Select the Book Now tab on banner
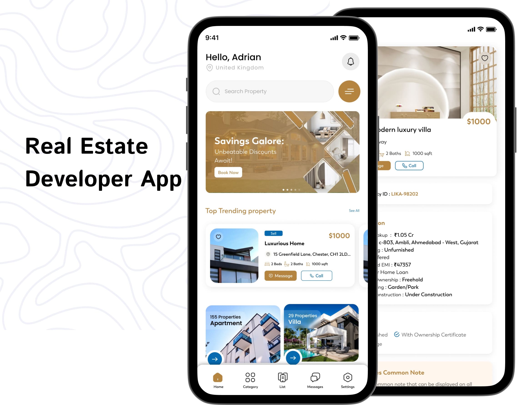Image resolution: width=532 pixels, height=405 pixels. tap(228, 172)
